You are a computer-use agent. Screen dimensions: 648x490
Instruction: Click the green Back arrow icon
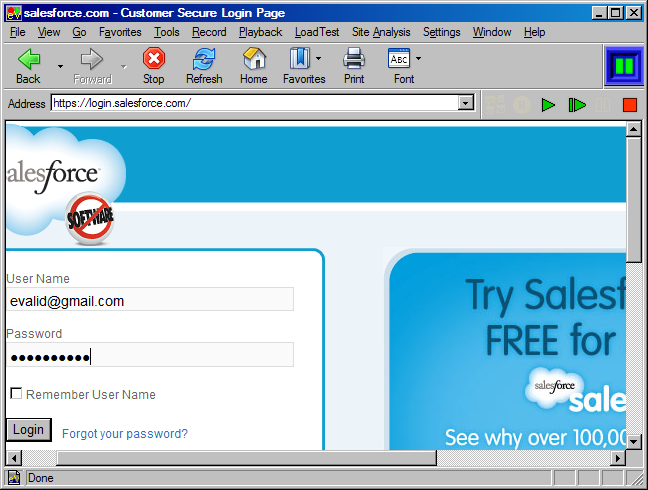pyautogui.click(x=29, y=59)
